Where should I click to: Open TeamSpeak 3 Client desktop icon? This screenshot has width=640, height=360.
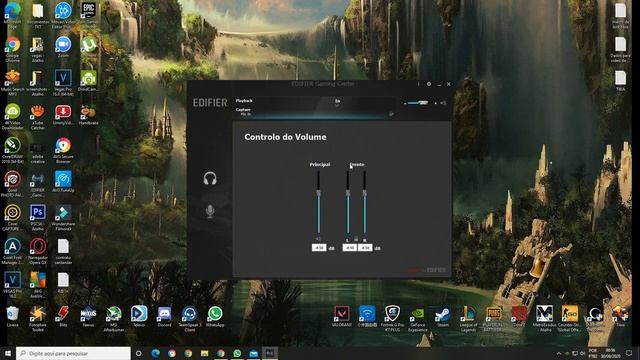click(x=190, y=318)
